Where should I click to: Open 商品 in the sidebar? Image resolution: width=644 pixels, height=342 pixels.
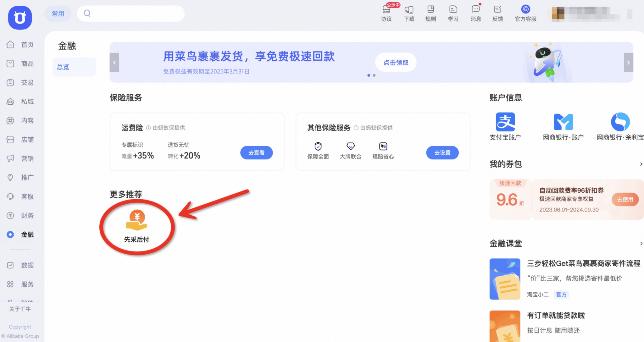[x=20, y=63]
